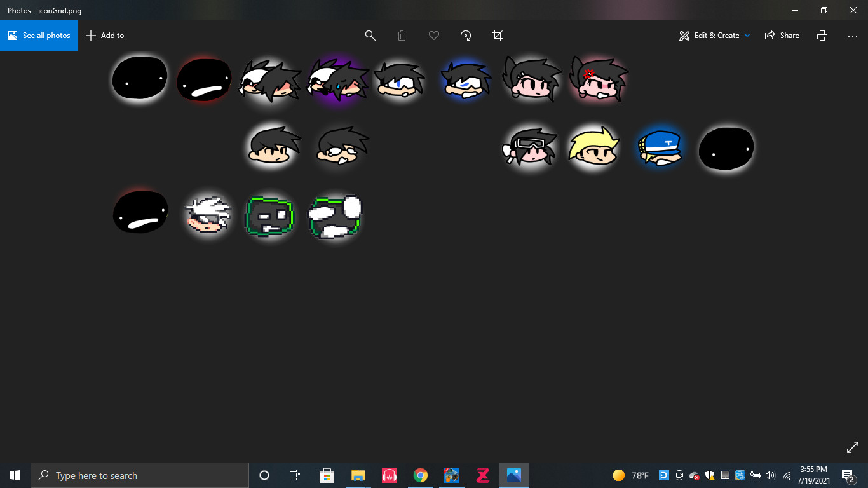
Task: Add photo to favorites with heart icon
Action: point(434,36)
